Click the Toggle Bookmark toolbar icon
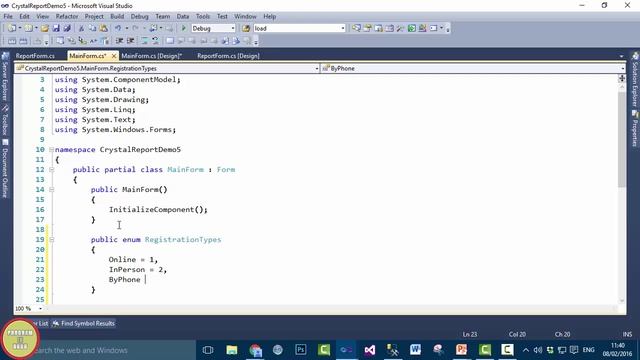640x360 pixels. coord(169,41)
